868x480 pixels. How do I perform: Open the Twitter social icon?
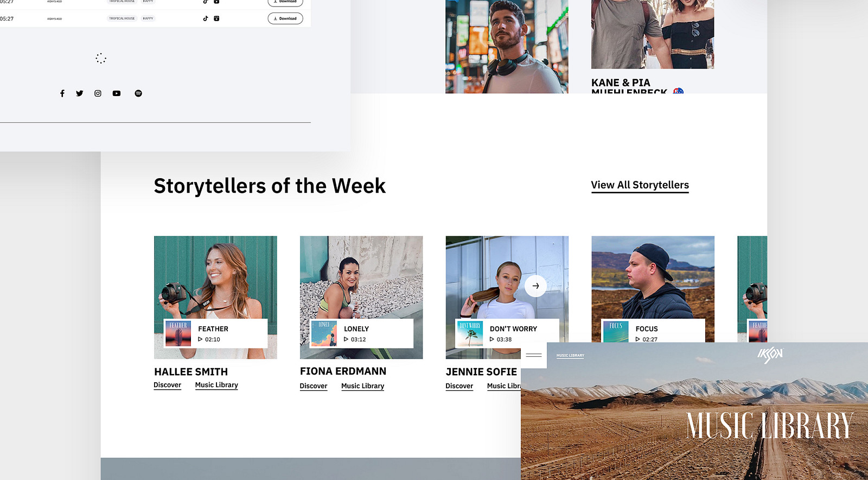80,93
